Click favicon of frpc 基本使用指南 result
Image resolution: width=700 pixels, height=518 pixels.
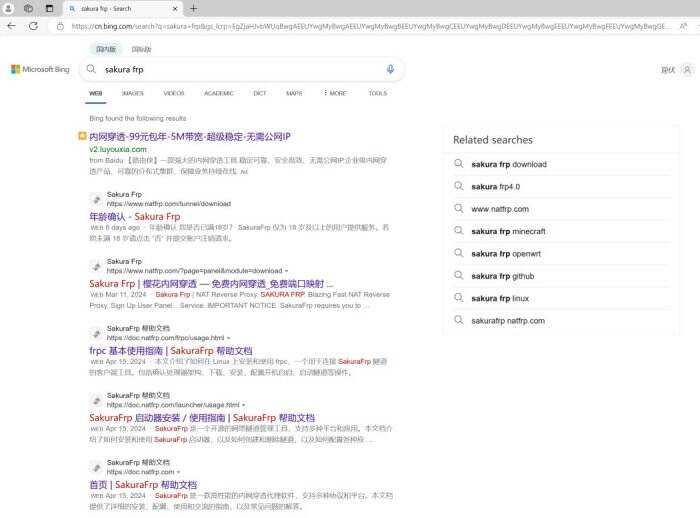click(96, 333)
